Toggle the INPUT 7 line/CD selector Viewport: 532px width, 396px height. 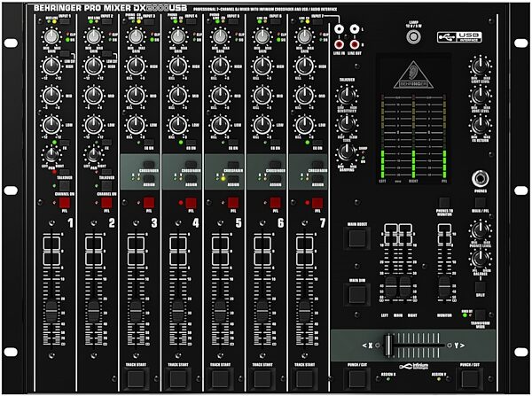[x=317, y=21]
